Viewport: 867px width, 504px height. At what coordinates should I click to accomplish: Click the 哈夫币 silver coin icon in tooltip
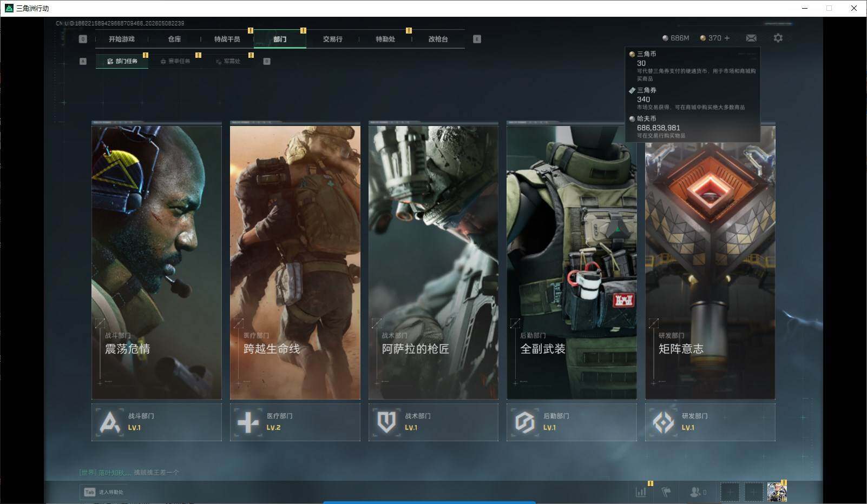pyautogui.click(x=632, y=118)
